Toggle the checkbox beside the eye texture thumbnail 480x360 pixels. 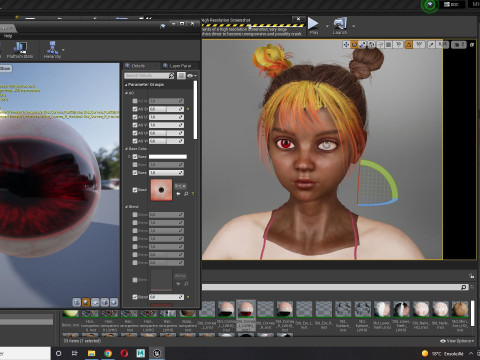pyautogui.click(x=135, y=190)
